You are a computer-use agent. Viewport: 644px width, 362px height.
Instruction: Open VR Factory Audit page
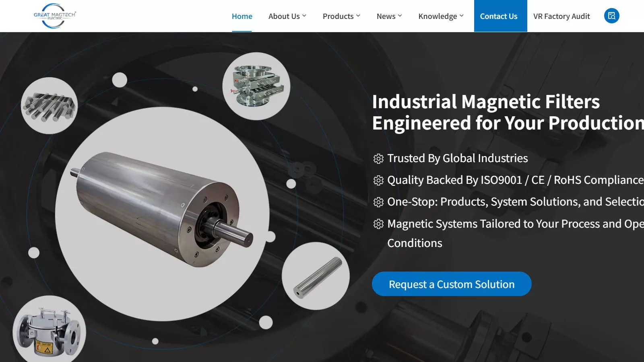tap(561, 16)
